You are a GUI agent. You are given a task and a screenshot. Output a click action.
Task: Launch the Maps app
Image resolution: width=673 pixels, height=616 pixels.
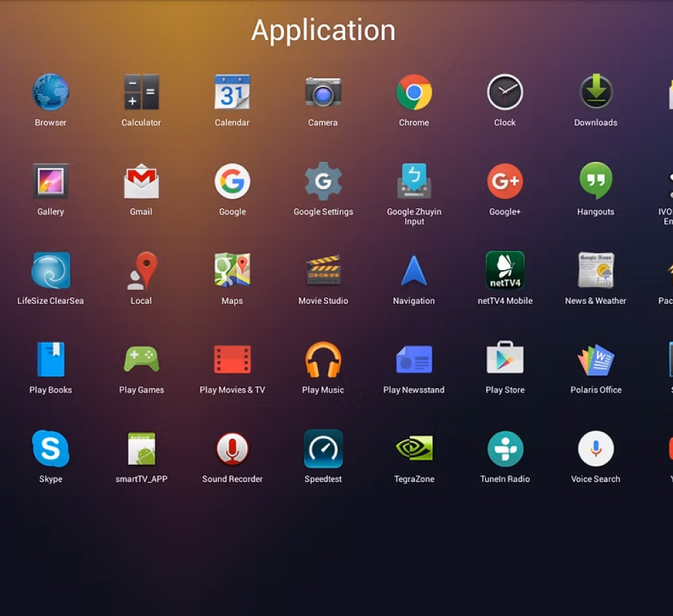point(232,271)
